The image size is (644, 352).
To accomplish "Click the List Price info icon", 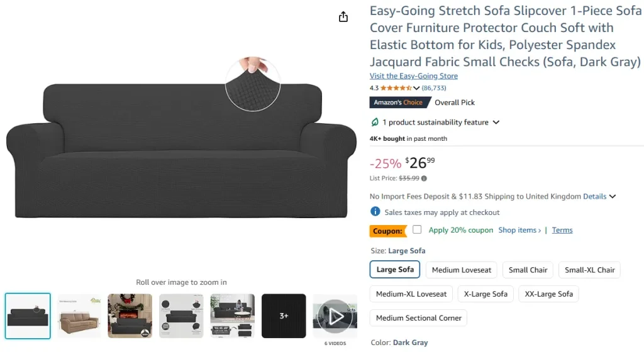I will [x=425, y=179].
